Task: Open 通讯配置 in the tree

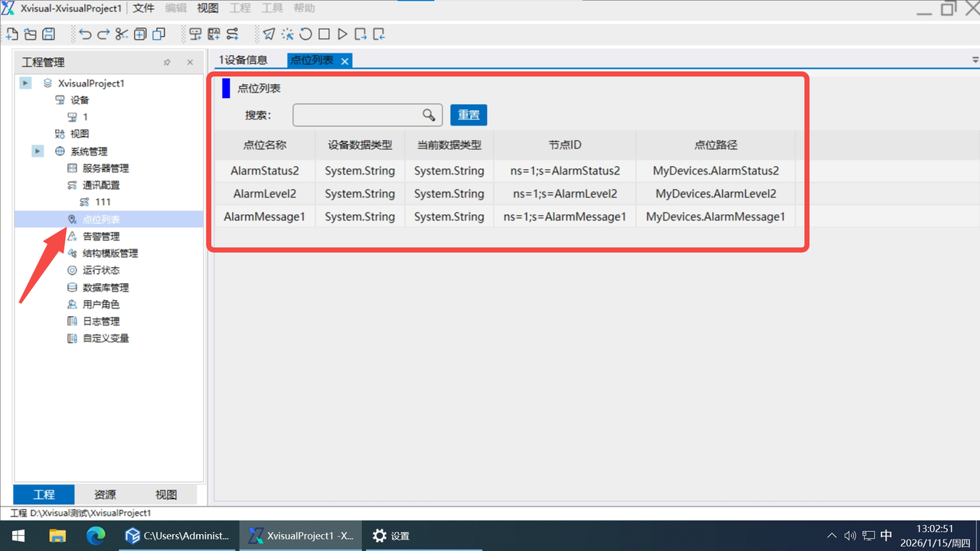Action: (101, 185)
